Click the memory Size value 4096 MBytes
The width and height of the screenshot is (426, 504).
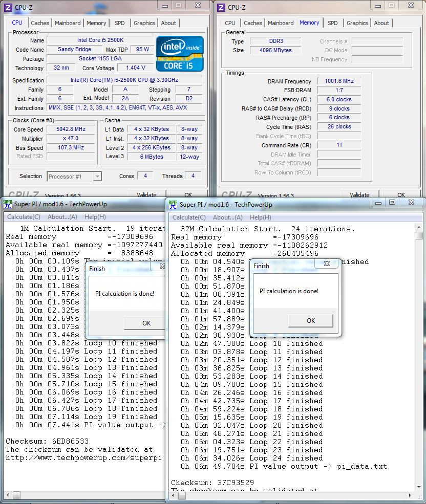[276, 50]
